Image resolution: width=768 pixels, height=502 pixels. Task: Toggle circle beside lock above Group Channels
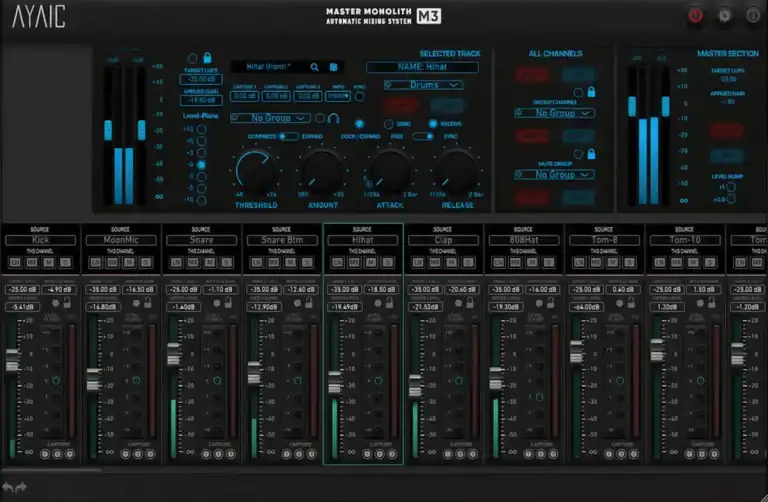pos(578,92)
